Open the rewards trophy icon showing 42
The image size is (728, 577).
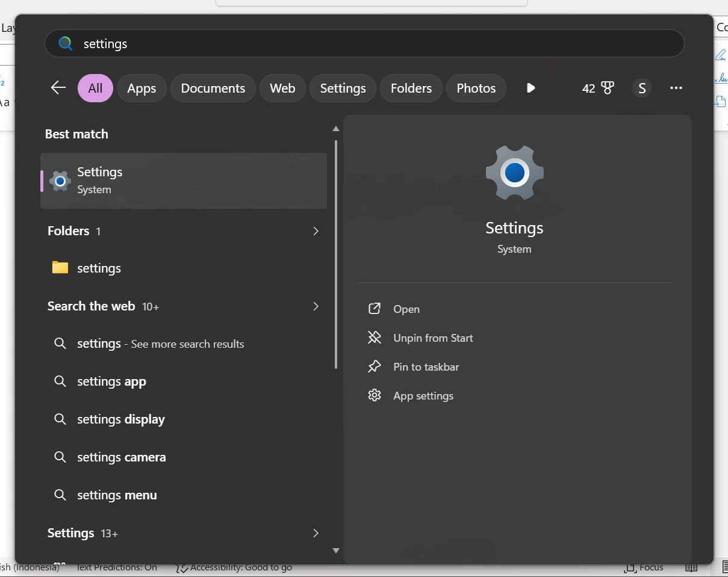click(x=598, y=88)
